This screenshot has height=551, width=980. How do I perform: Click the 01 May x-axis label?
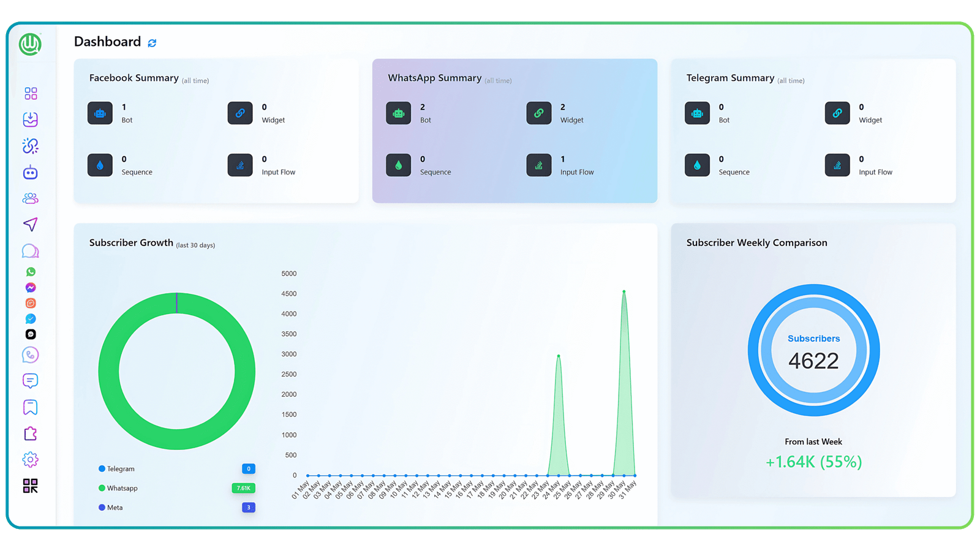click(x=301, y=489)
